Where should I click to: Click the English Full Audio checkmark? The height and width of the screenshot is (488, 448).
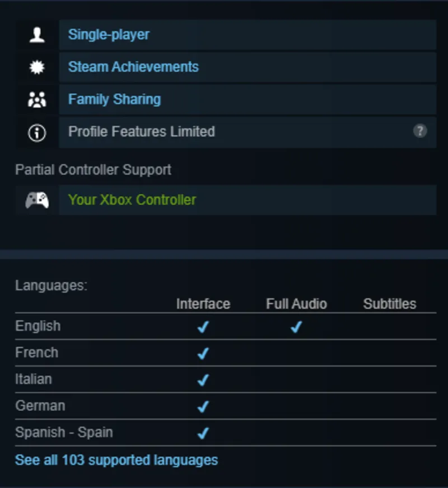(296, 327)
